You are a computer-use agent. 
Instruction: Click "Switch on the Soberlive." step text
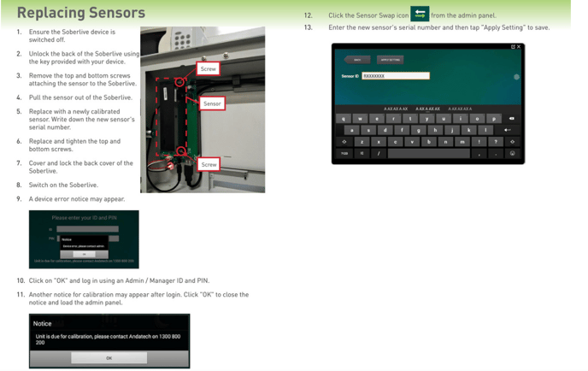pos(63,185)
